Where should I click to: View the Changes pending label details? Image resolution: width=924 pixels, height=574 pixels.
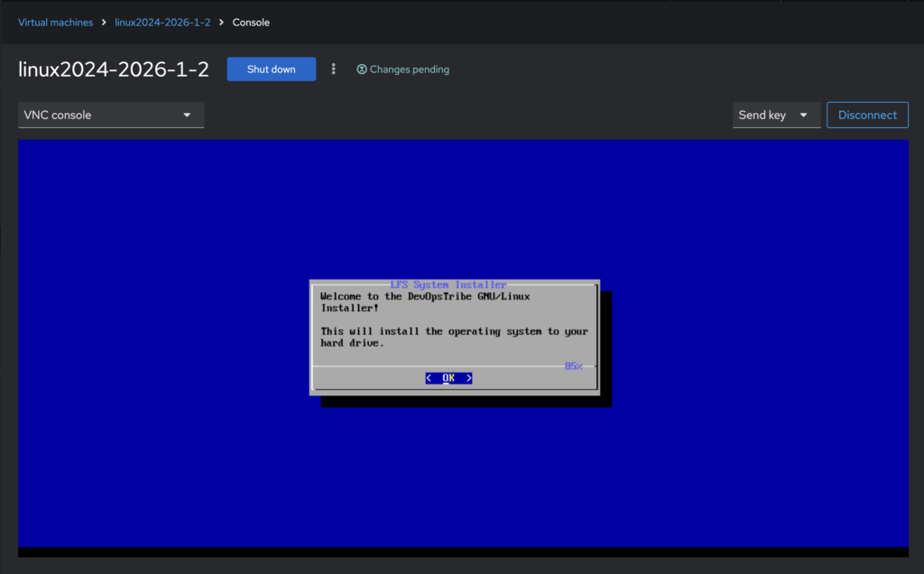(x=409, y=69)
